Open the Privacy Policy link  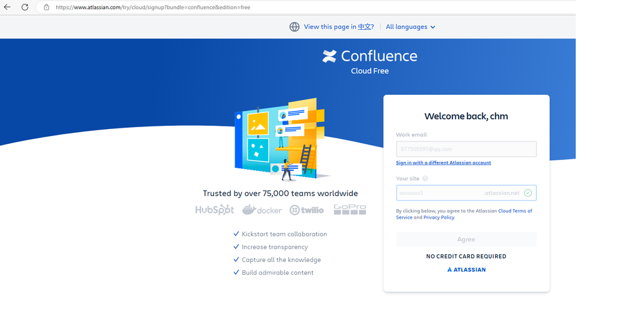(x=438, y=217)
